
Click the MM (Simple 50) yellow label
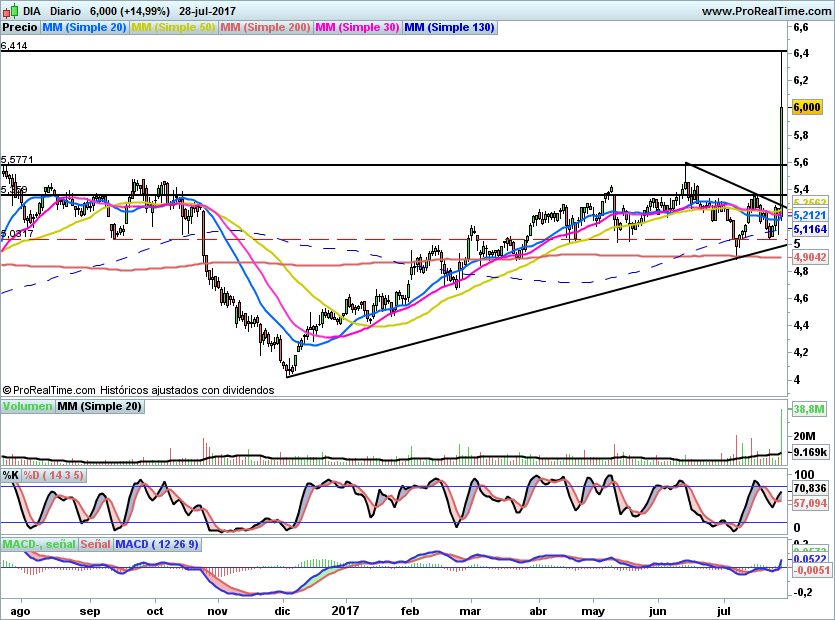pyautogui.click(x=173, y=27)
